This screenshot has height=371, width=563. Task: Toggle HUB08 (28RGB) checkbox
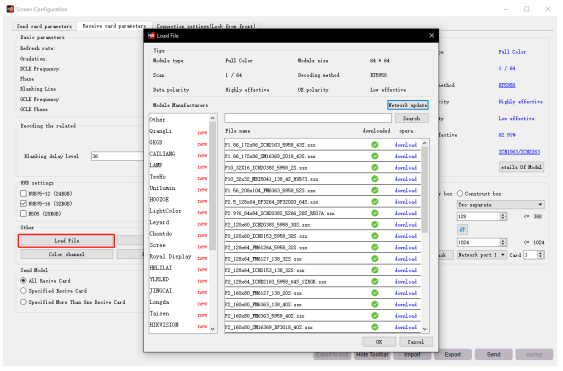point(23,214)
